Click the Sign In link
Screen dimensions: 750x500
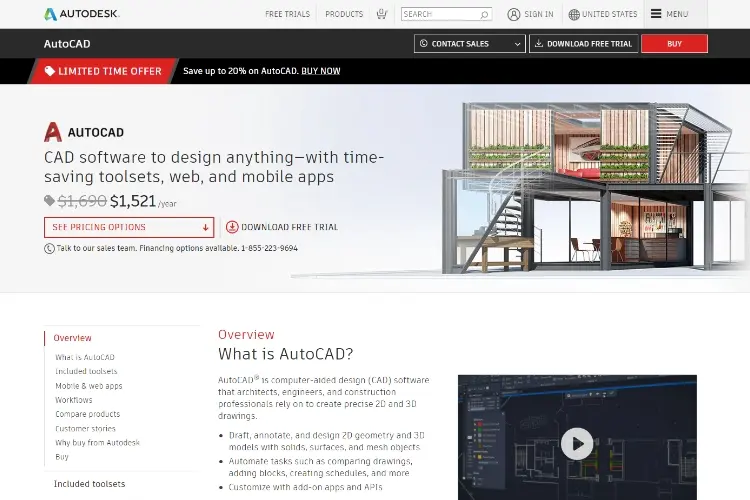539,14
